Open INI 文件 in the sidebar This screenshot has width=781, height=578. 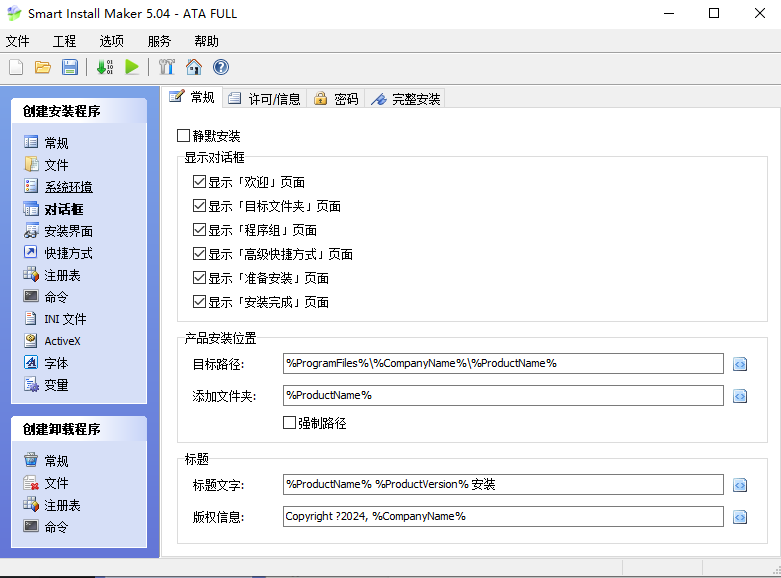click(x=55, y=319)
